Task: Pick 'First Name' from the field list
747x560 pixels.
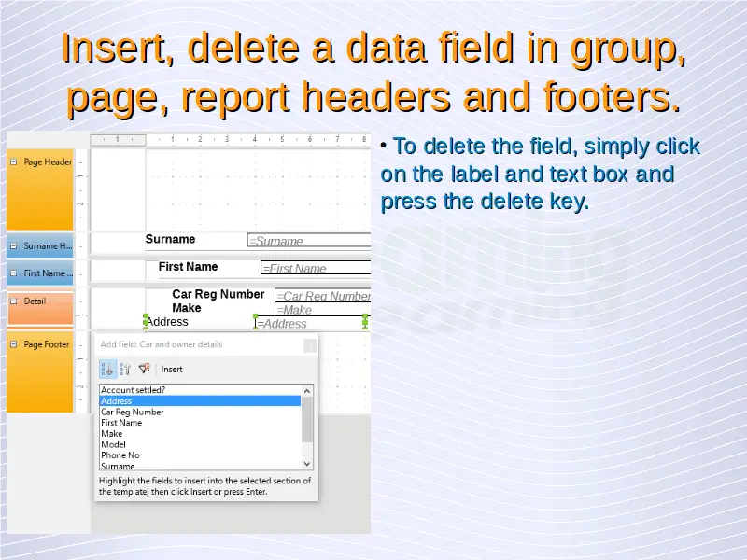Action: point(200,423)
